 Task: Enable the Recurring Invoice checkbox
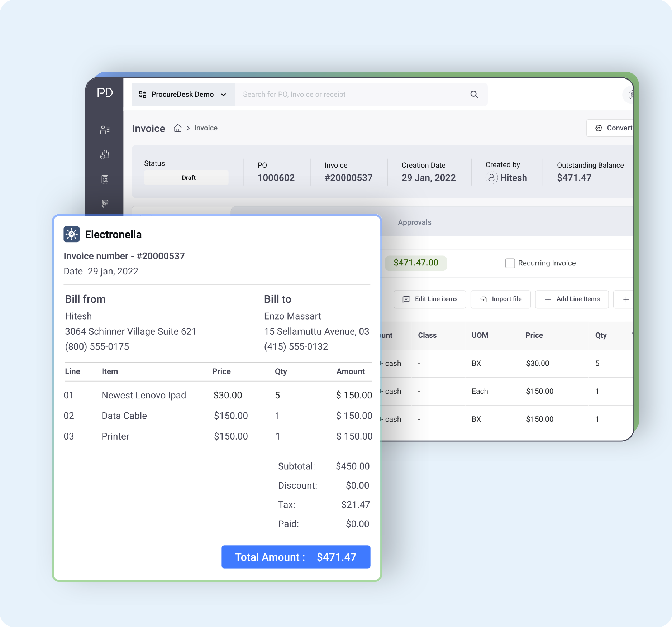tap(510, 263)
